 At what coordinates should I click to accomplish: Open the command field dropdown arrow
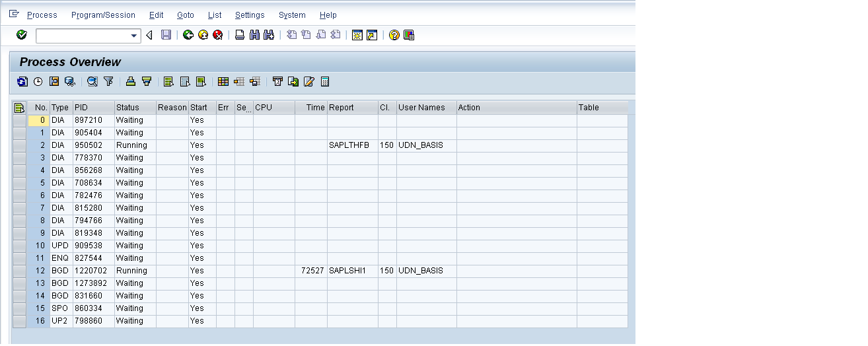pyautogui.click(x=135, y=36)
